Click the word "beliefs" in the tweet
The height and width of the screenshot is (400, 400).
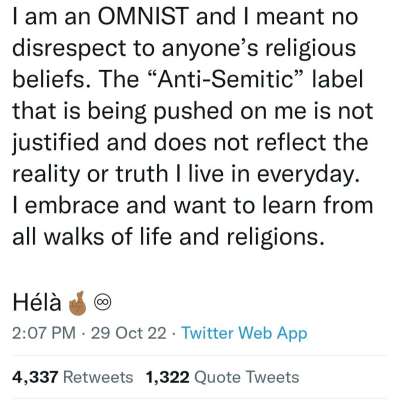coord(53,79)
